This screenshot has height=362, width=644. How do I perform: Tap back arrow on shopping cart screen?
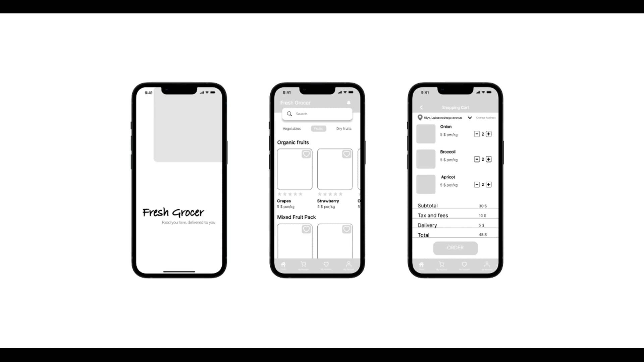pyautogui.click(x=420, y=107)
